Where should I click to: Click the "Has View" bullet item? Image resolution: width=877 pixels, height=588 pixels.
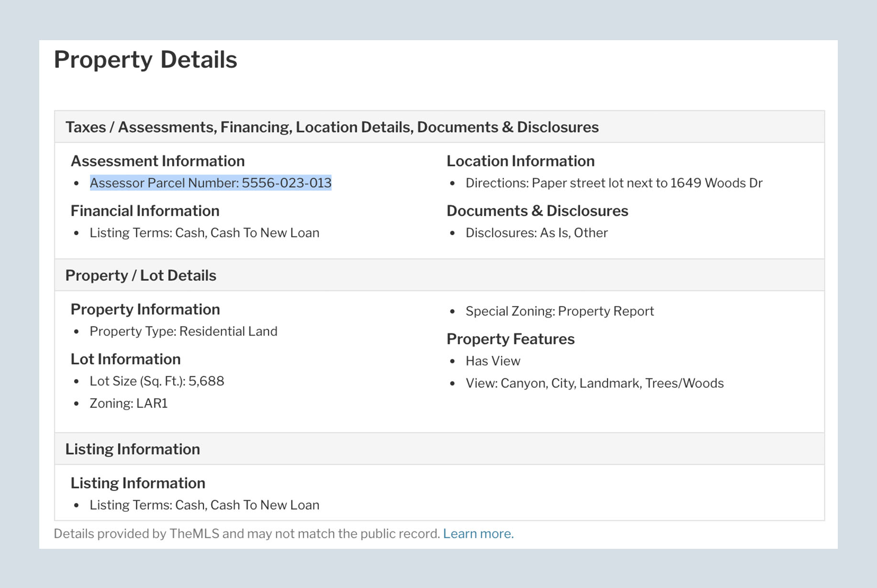point(493,361)
